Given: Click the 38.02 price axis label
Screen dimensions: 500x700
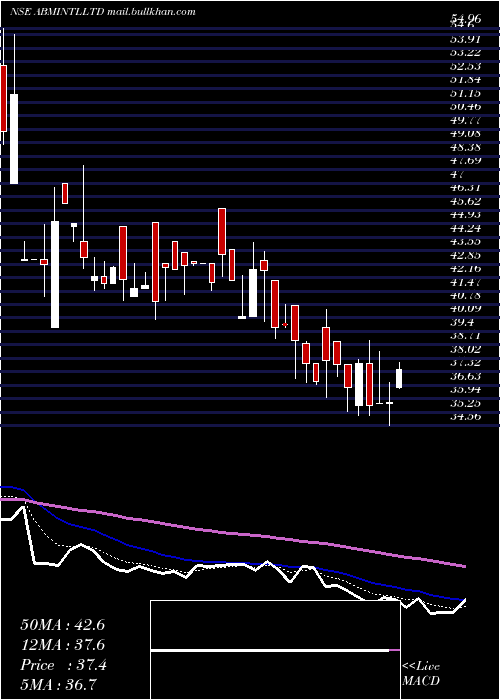Looking at the screenshot, I should click(x=465, y=349).
